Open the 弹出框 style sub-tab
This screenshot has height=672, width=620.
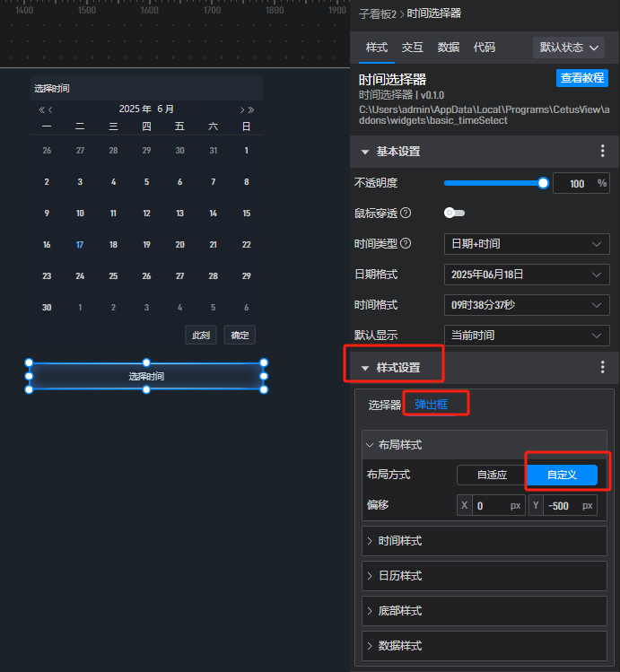tap(431, 405)
